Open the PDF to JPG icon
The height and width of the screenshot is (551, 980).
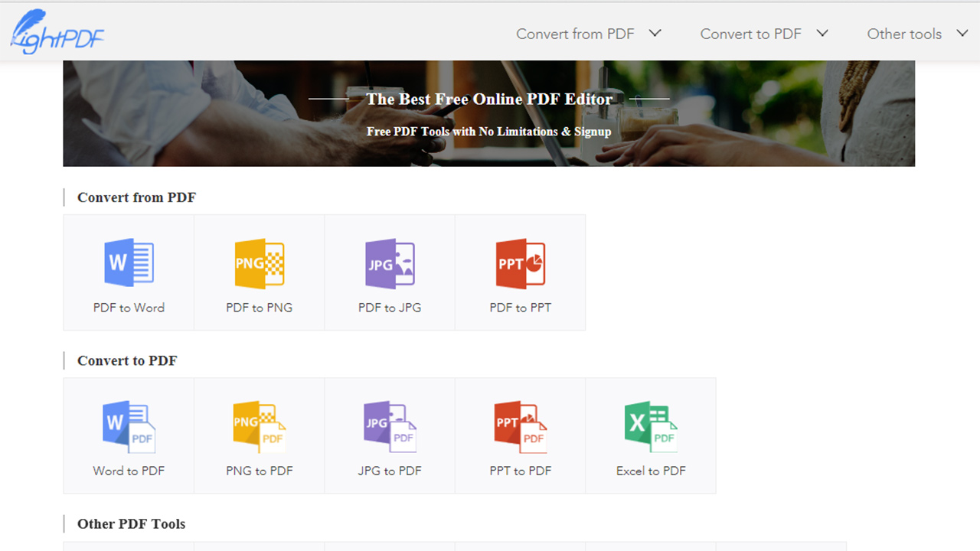[x=390, y=263]
